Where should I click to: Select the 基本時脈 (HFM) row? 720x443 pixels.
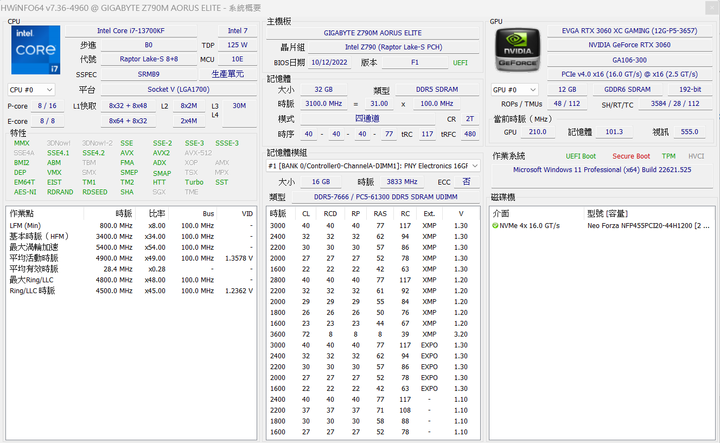click(131, 236)
